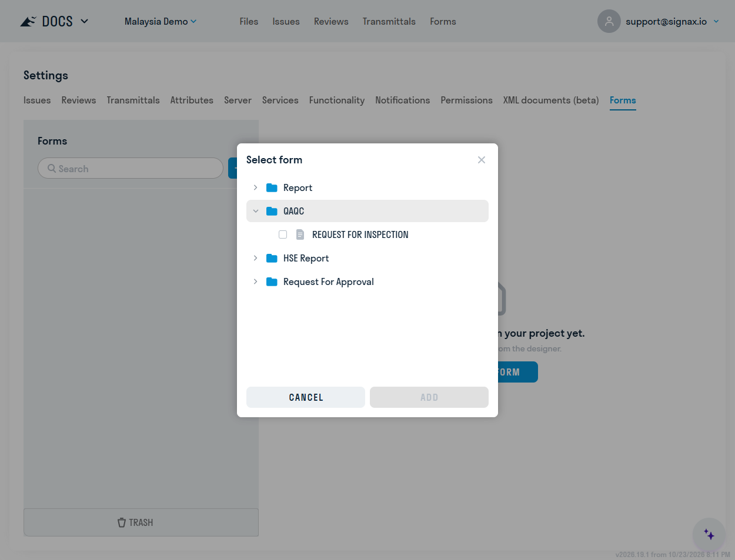
Task: Check the REQUEST FOR INSPECTION checkbox
Action: [283, 234]
